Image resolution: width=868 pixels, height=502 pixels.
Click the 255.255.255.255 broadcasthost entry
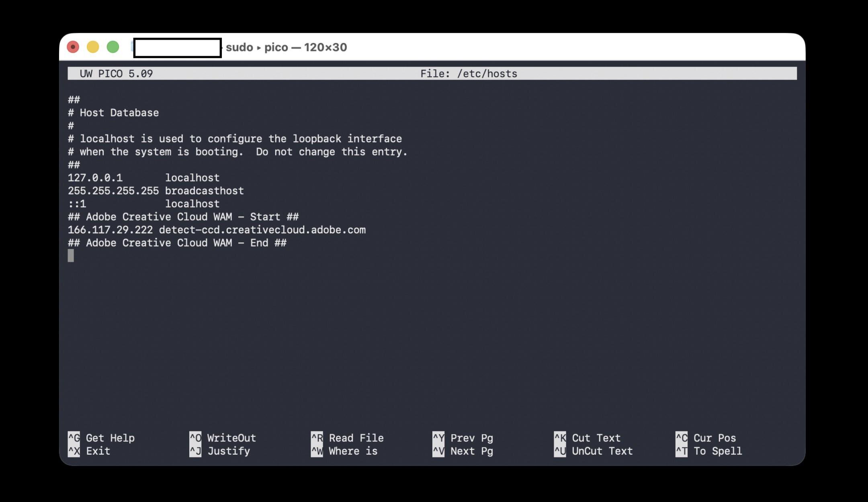(156, 191)
